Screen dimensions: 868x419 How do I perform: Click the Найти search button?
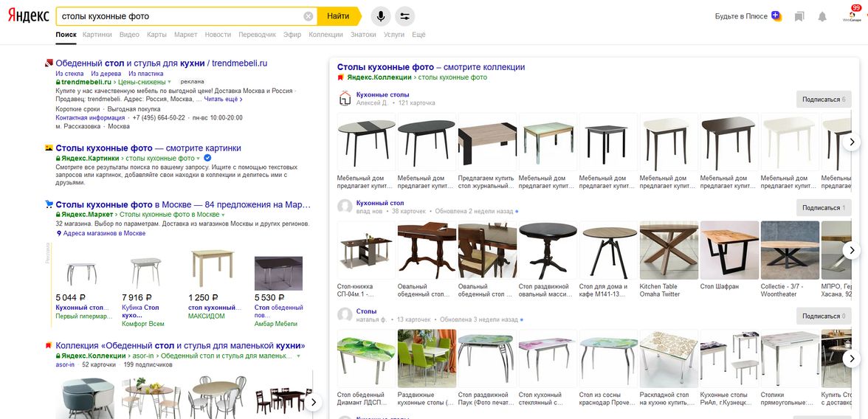click(338, 16)
